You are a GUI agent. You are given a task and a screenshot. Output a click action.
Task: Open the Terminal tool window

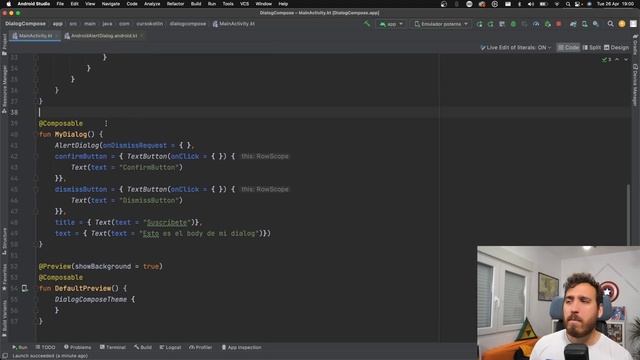point(113,347)
